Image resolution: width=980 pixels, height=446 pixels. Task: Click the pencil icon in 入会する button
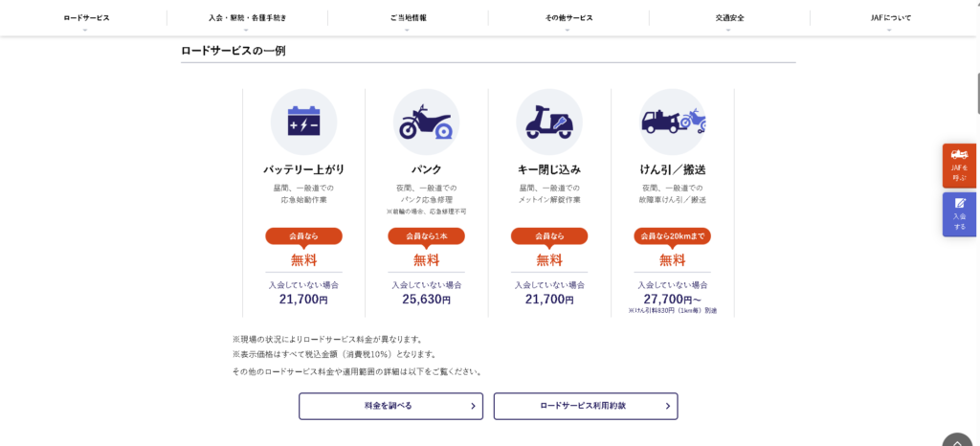tap(960, 203)
